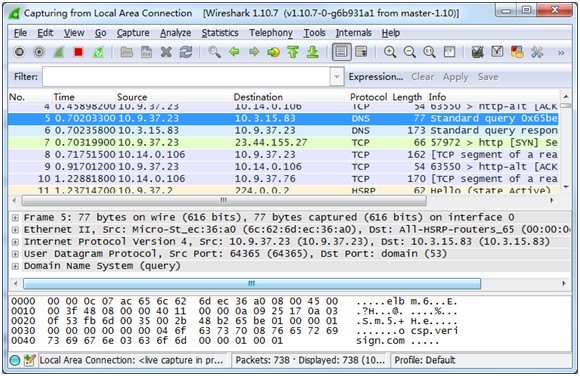Open the Filter history dropdown arrow
The height and width of the screenshot is (376, 580).
(337, 77)
